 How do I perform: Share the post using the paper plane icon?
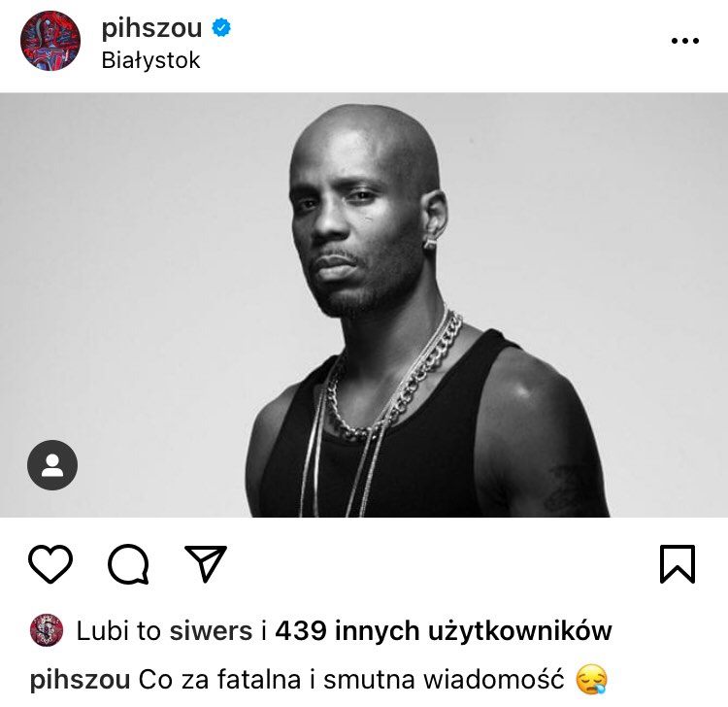coord(206,563)
